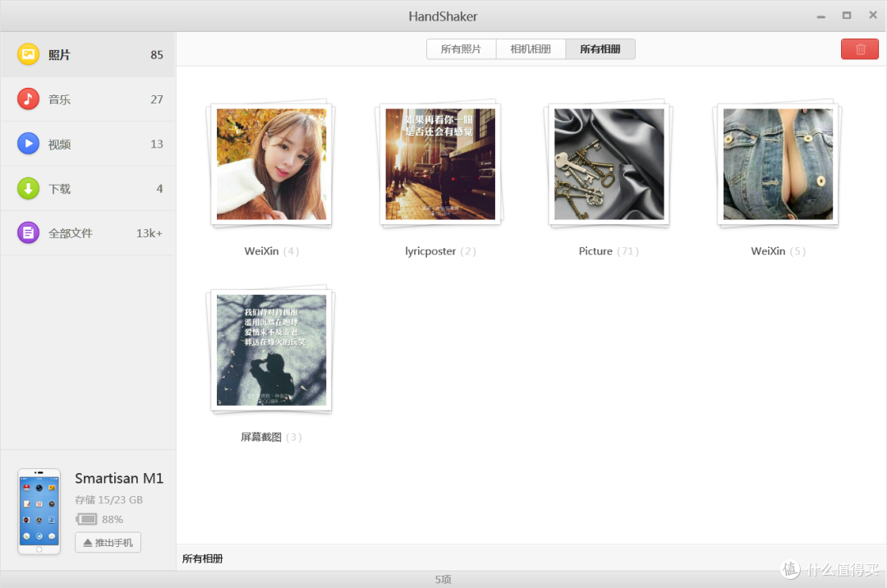
Task: Click the Smartisan M1 device name
Action: (x=119, y=478)
